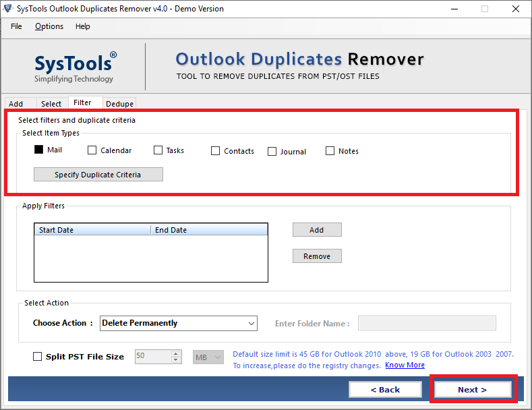
Task: Switch to the Dedupe tab
Action: [x=119, y=104]
